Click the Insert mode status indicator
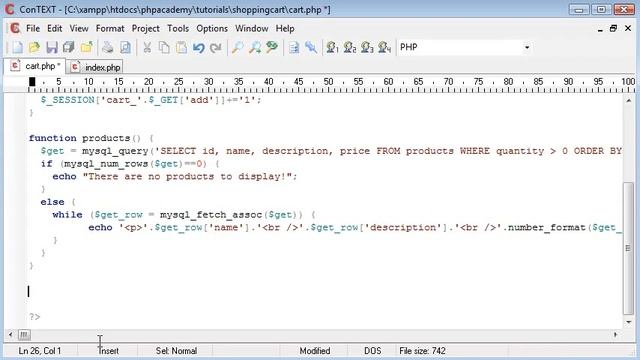The image size is (640, 360). click(x=109, y=351)
